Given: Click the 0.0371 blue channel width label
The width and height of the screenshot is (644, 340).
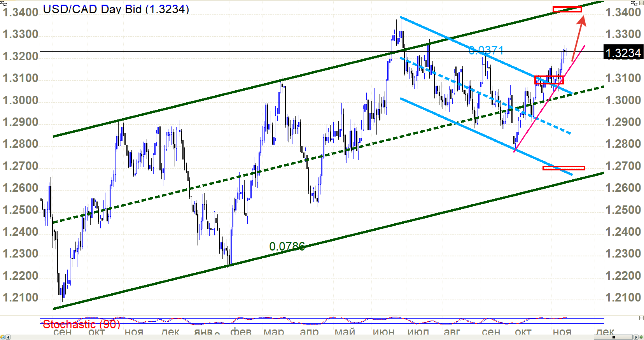Looking at the screenshot, I should [486, 50].
